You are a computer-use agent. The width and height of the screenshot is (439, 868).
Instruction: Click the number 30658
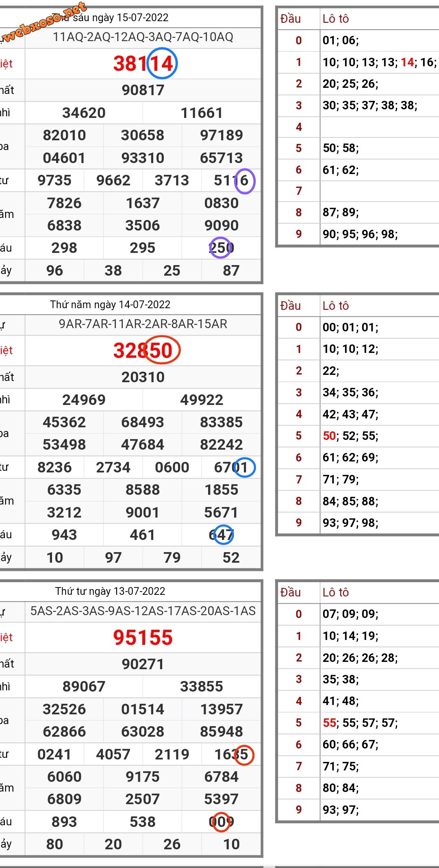tap(143, 135)
